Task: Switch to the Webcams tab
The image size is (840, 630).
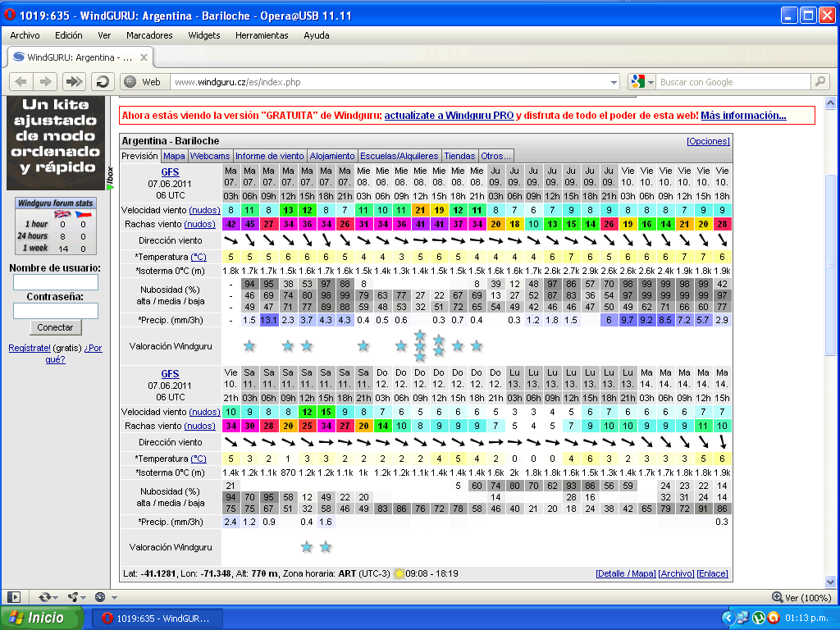Action: tap(210, 156)
